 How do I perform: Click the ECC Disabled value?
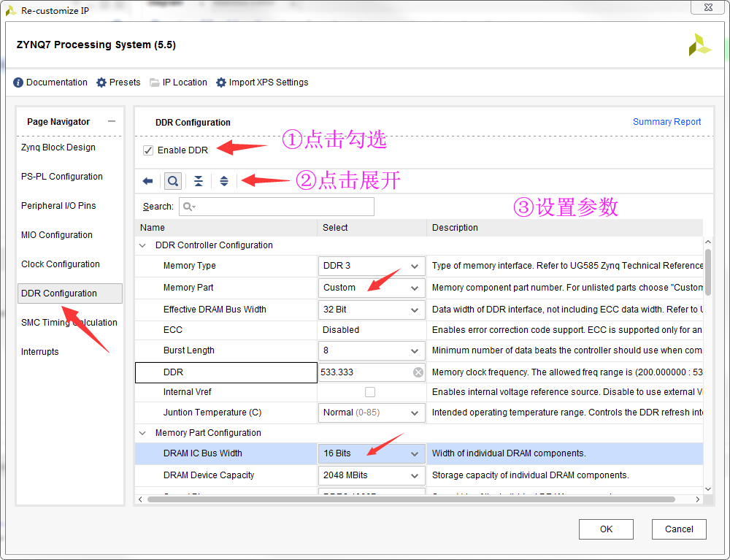point(341,330)
